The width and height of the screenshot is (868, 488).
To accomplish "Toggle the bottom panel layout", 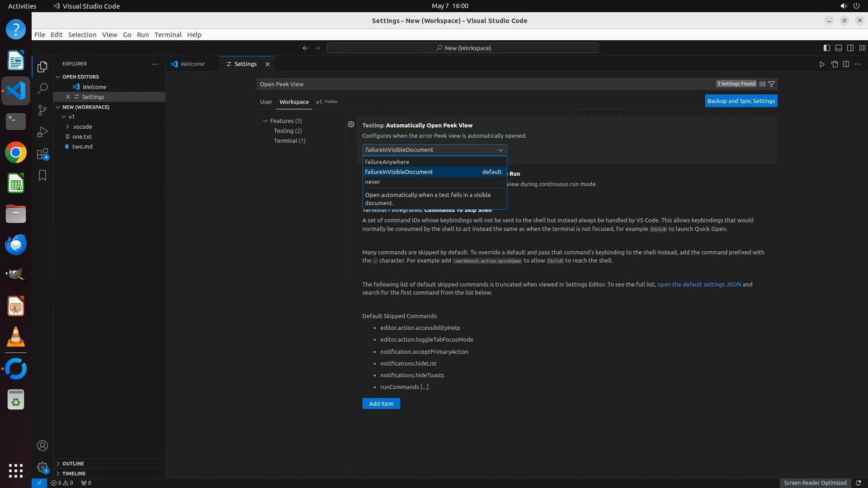I will 838,48.
